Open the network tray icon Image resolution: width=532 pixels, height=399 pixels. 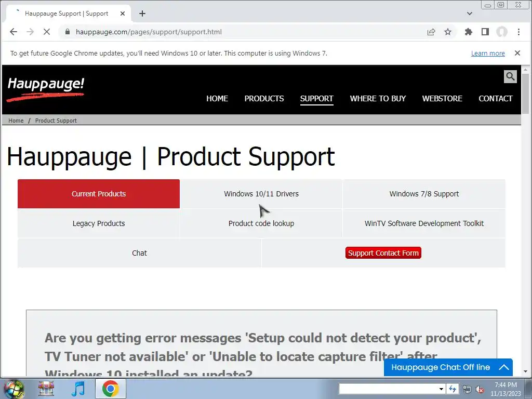point(467,389)
